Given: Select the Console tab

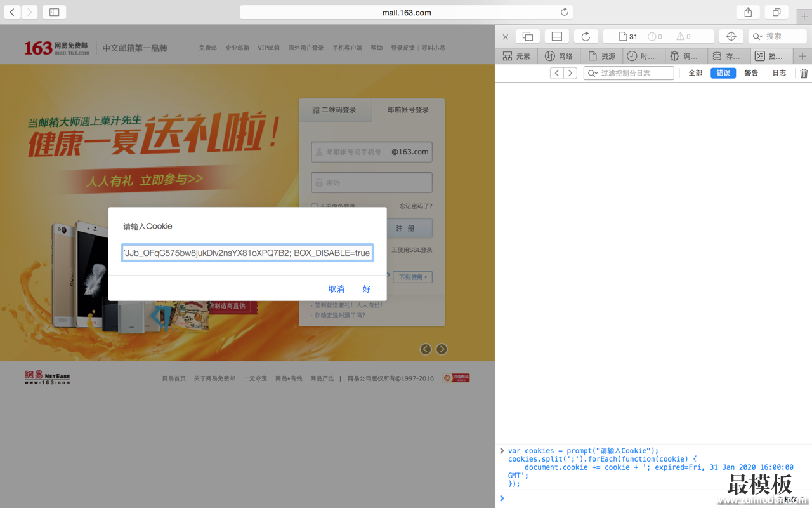Looking at the screenshot, I should [x=771, y=56].
